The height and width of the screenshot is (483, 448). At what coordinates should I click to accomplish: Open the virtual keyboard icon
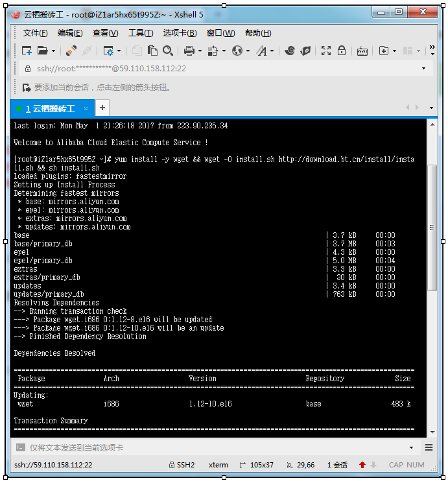[x=362, y=51]
